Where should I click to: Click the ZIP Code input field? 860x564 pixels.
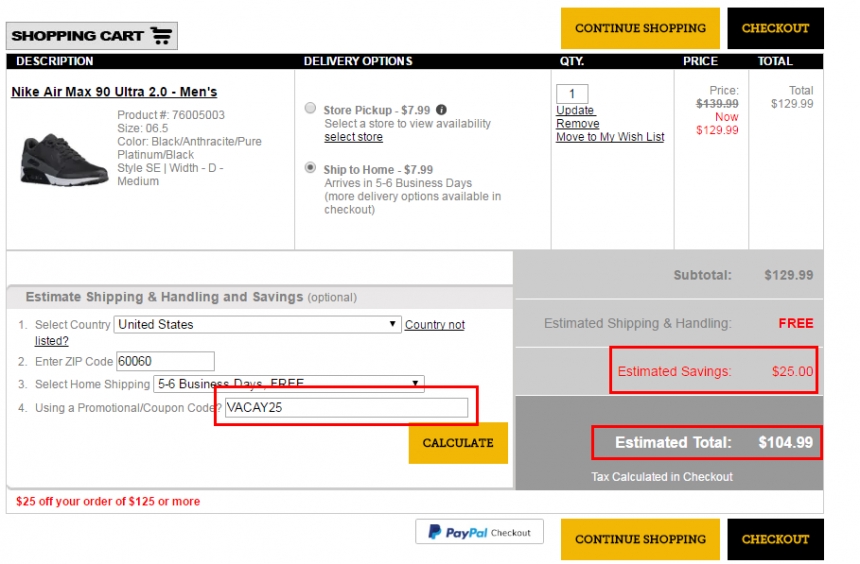165,361
